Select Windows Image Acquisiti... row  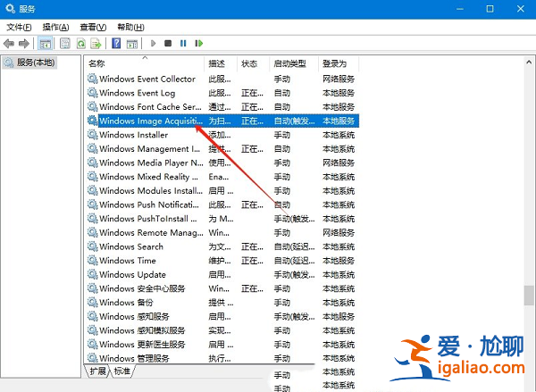[x=222, y=121]
